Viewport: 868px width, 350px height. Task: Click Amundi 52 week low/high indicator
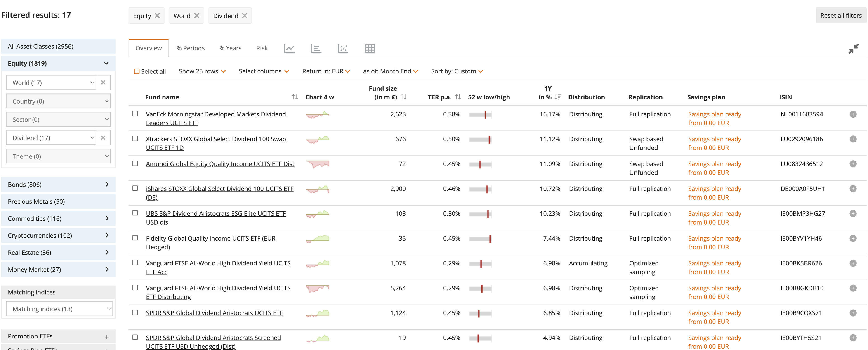(x=480, y=165)
